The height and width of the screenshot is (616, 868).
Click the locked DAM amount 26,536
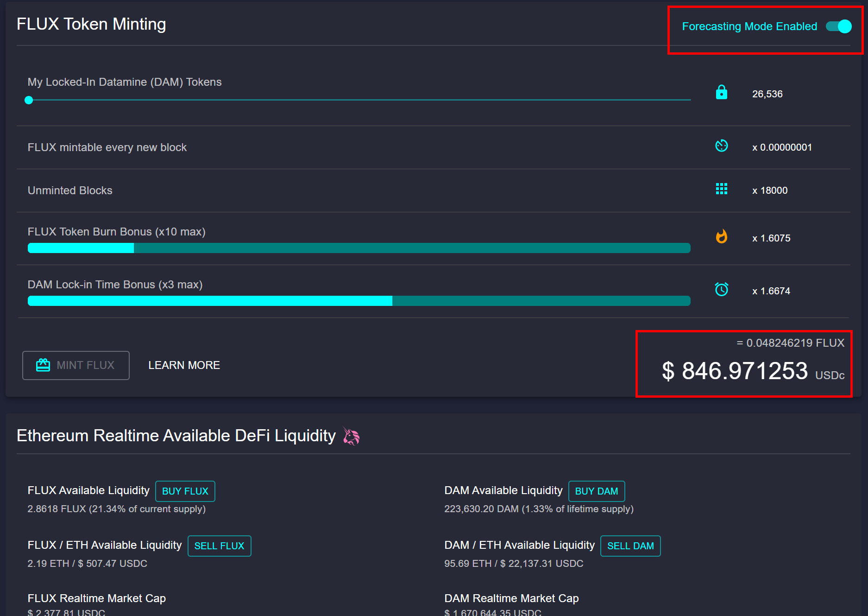point(767,94)
